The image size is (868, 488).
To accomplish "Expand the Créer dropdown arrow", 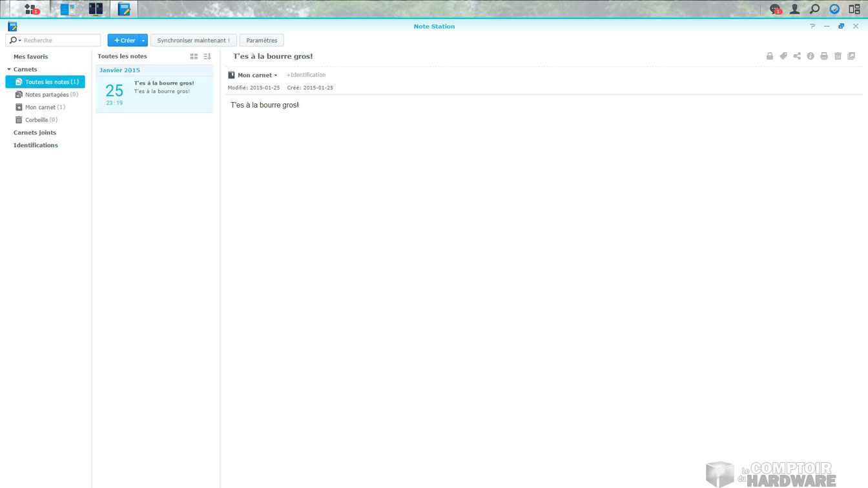I will [x=143, y=41].
